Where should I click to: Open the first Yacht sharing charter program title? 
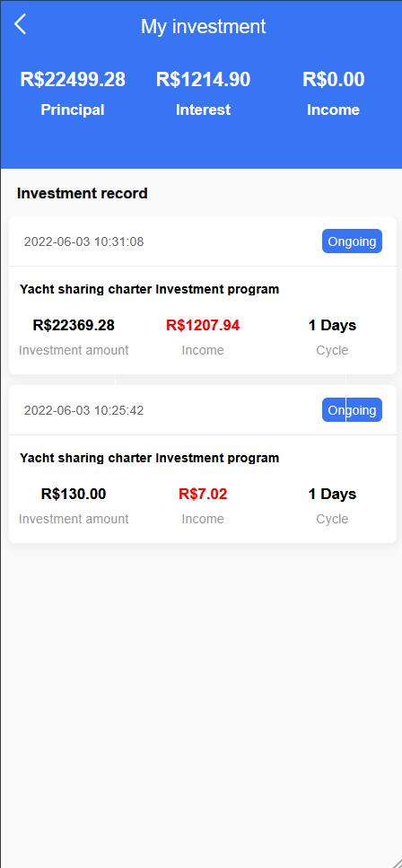pos(150,289)
